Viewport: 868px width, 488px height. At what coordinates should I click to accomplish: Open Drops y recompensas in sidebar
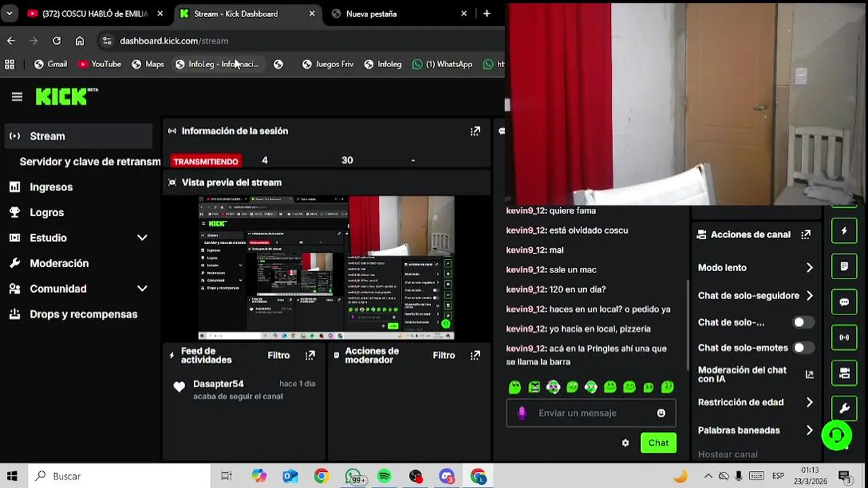click(83, 314)
